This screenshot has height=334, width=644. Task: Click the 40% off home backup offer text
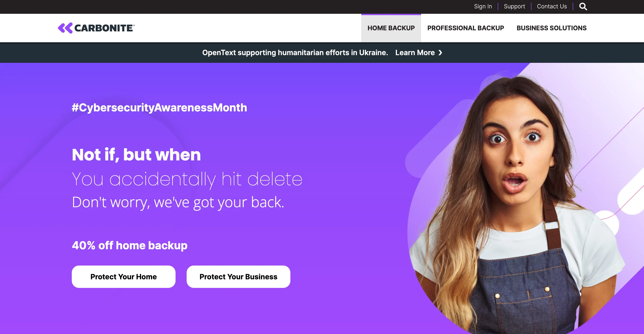[x=130, y=246]
